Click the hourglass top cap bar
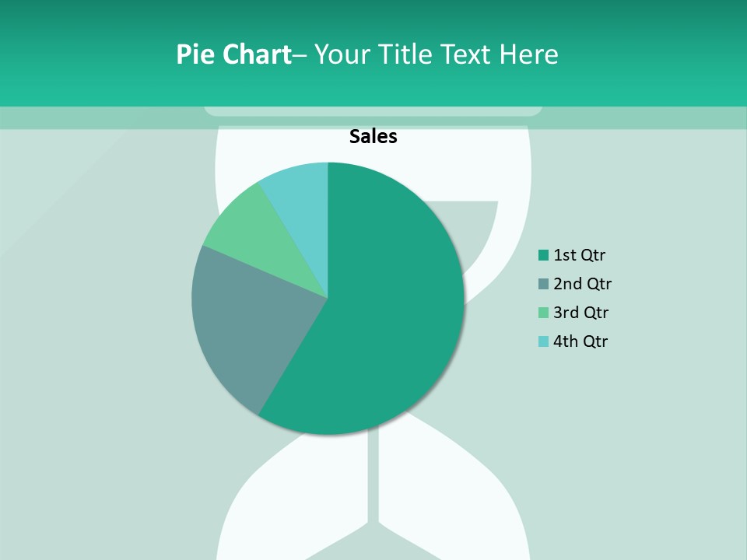The height and width of the screenshot is (560, 747). (373, 111)
